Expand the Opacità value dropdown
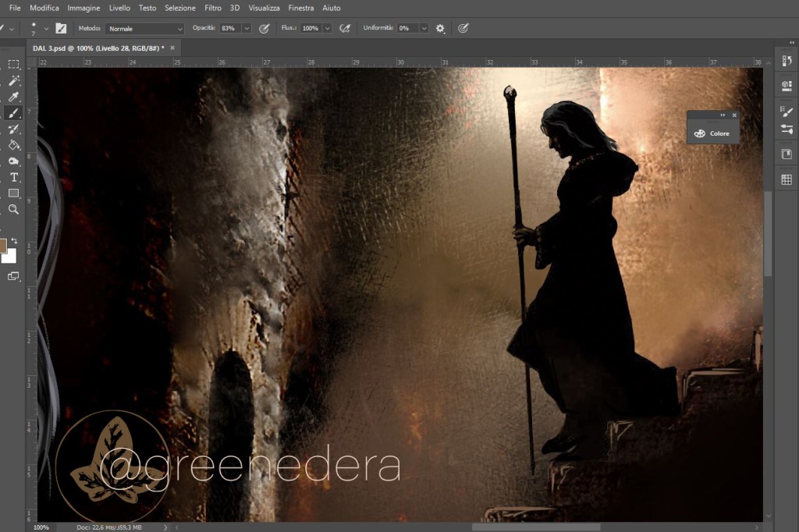The height and width of the screenshot is (532, 799). 247,28
